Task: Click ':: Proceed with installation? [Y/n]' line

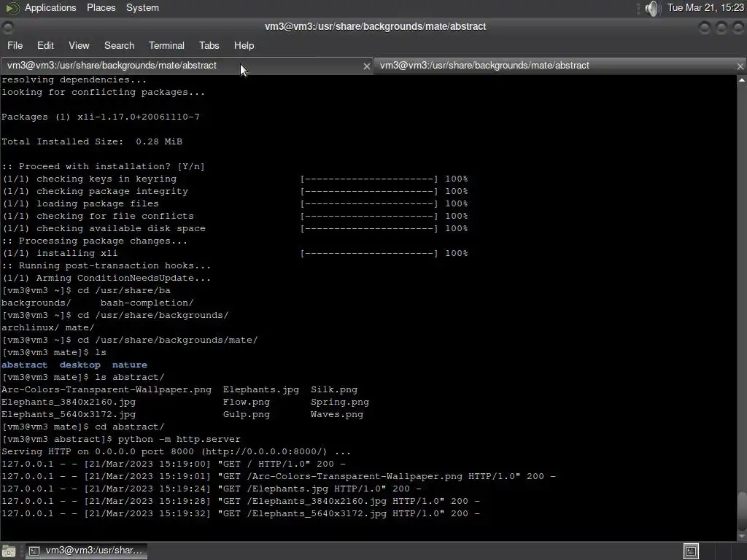Action: [x=104, y=166]
